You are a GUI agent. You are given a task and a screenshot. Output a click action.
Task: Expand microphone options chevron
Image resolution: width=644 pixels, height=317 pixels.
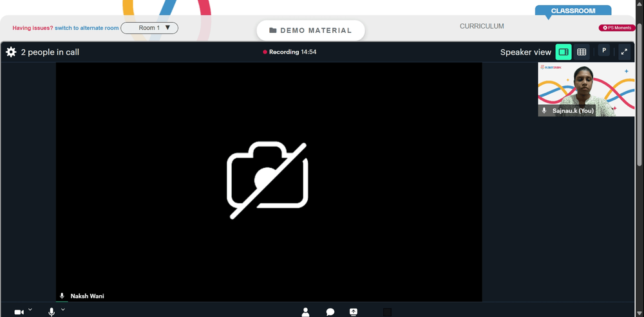(x=63, y=310)
